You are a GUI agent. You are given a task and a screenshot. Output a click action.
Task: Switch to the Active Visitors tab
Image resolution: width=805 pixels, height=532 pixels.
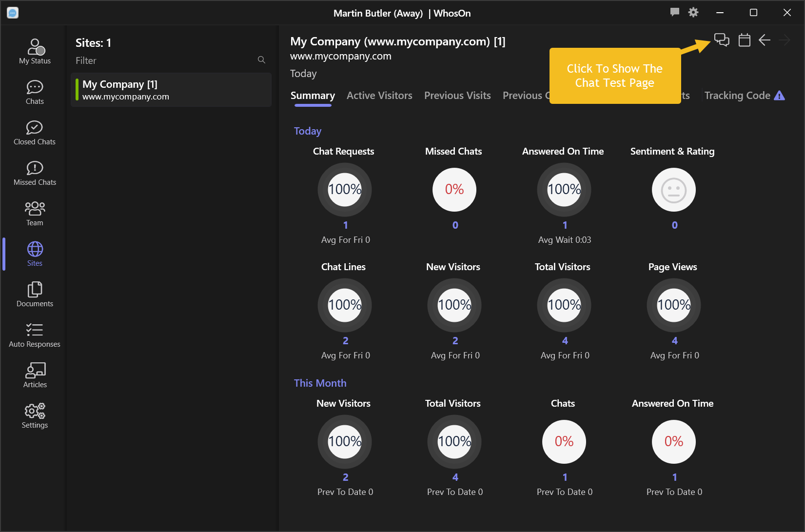pyautogui.click(x=379, y=96)
